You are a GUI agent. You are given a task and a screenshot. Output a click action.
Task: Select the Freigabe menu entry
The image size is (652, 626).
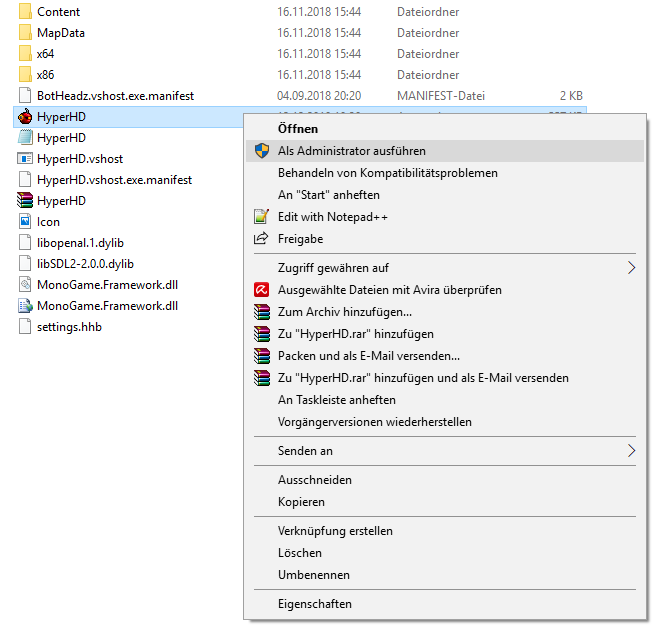(x=445, y=239)
